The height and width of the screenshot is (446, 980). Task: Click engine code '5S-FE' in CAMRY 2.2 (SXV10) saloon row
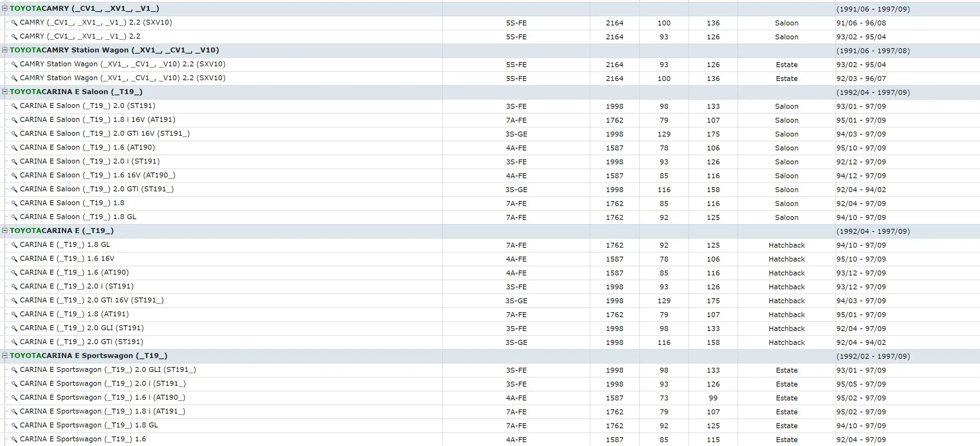tap(516, 23)
